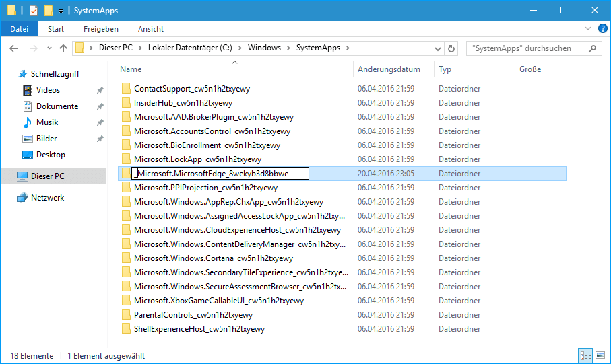
Task: Select the Microsoft.LockApp folder icon
Action: (x=126, y=159)
